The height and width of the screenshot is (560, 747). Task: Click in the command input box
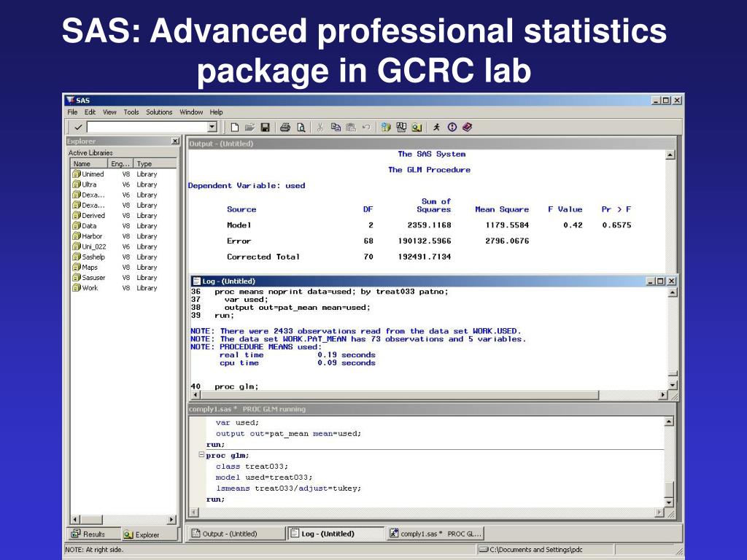(x=147, y=127)
